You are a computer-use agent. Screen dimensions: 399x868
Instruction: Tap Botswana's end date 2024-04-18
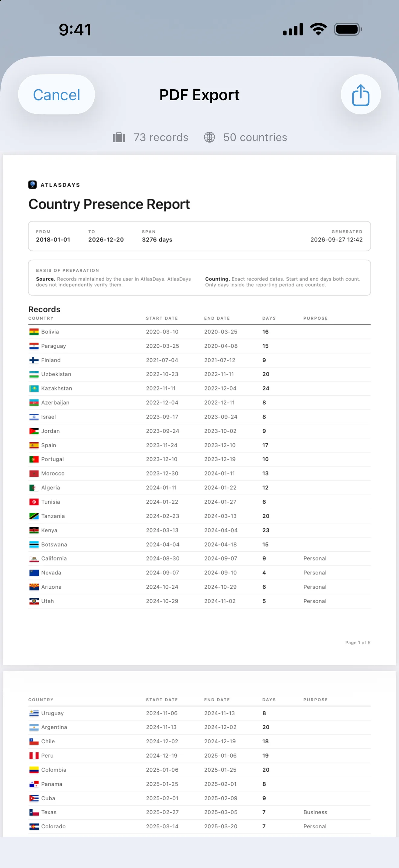click(220, 544)
